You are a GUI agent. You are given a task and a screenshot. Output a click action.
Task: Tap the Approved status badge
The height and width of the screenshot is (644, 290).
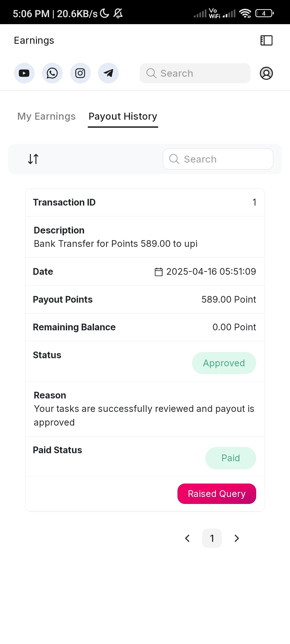pos(224,363)
